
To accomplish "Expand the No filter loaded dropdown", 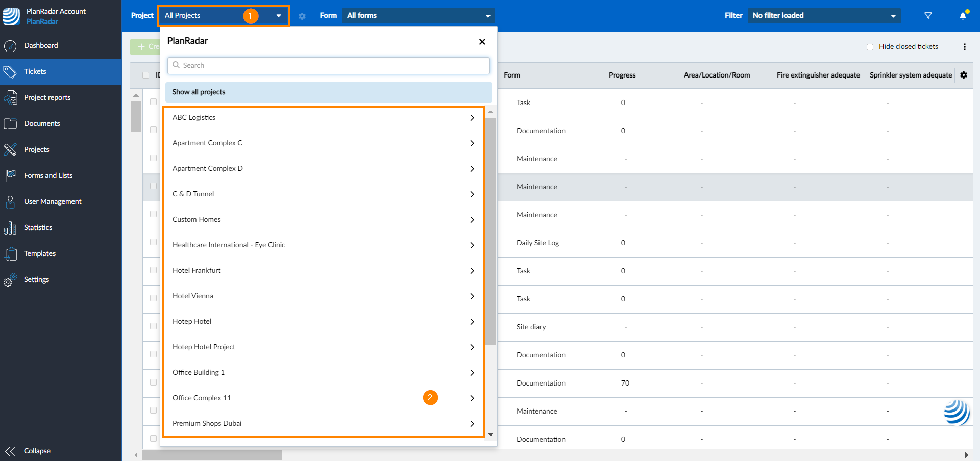I will pyautogui.click(x=824, y=16).
